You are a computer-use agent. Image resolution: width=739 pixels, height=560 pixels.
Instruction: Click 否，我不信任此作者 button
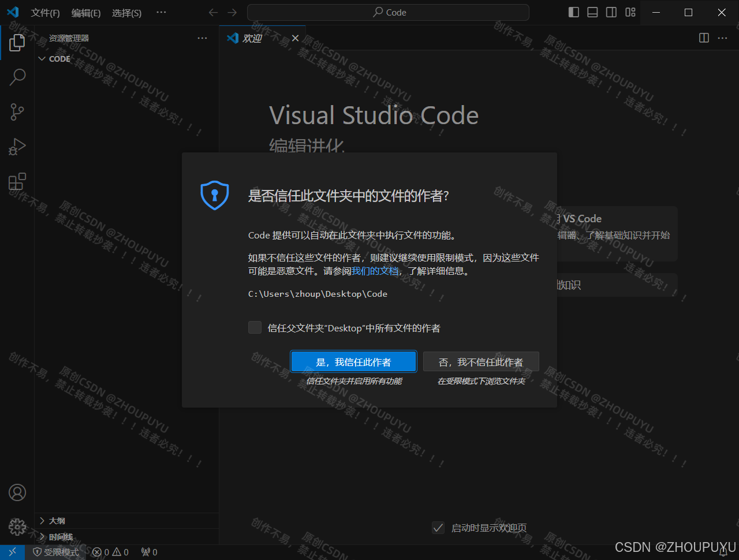pos(481,362)
